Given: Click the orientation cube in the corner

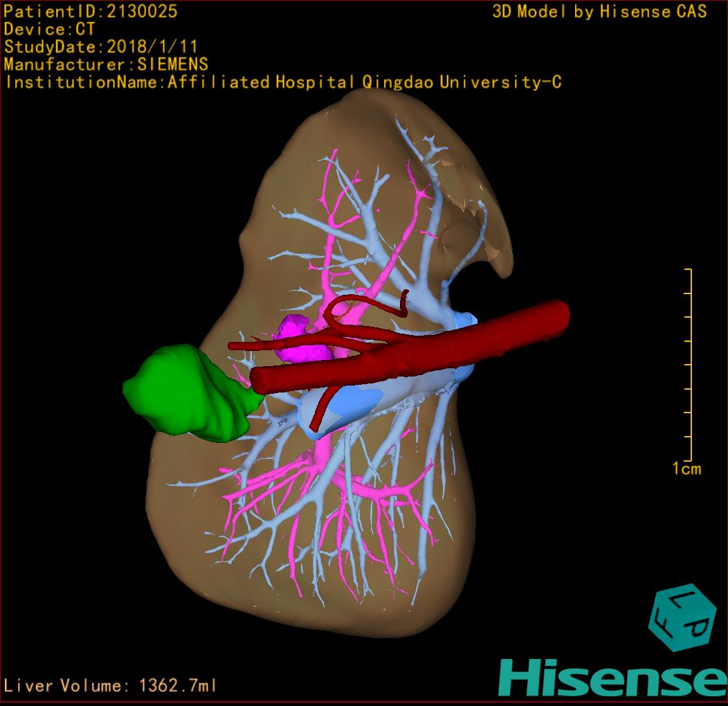Looking at the screenshot, I should coord(682,617).
